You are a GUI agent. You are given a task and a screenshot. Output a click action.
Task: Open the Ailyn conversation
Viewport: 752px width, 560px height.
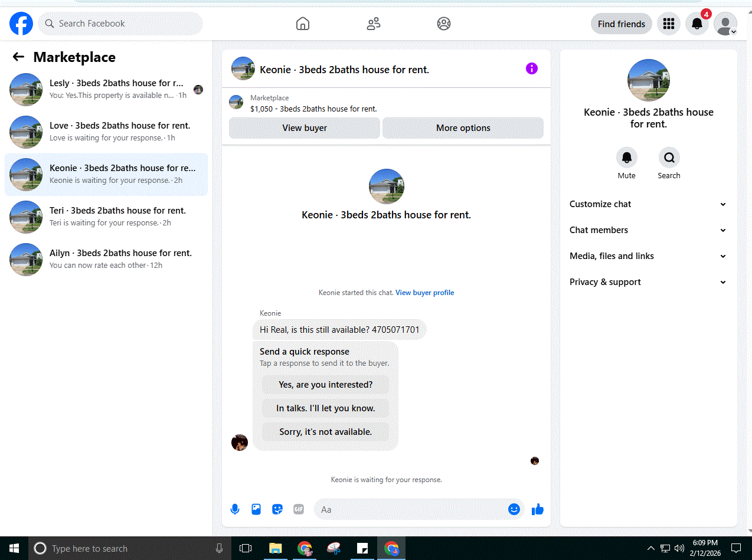point(106,260)
